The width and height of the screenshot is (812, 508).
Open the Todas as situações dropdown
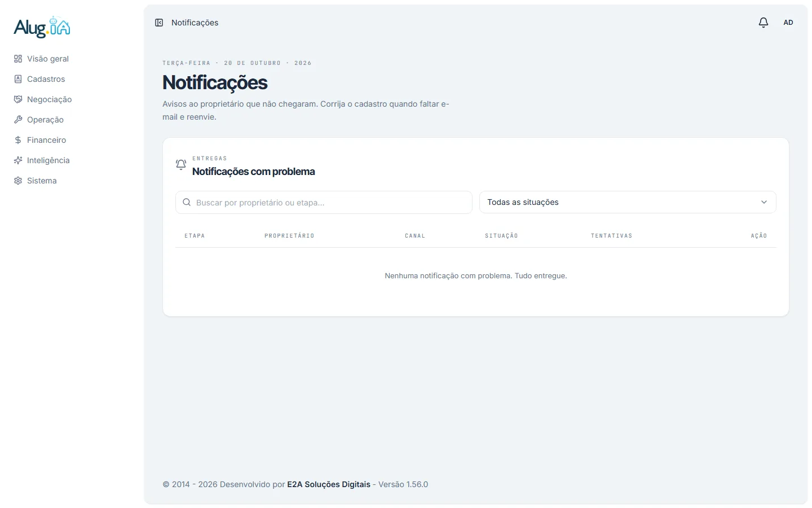click(x=628, y=202)
